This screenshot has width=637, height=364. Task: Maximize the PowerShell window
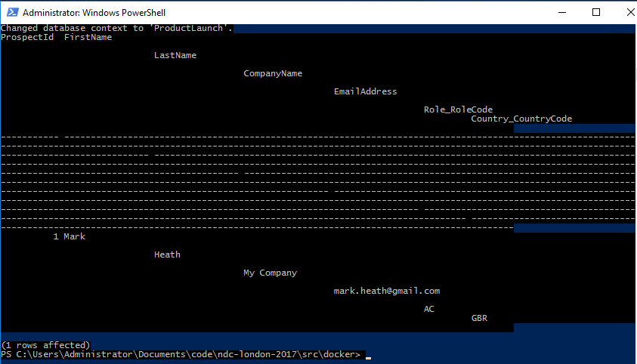click(596, 12)
